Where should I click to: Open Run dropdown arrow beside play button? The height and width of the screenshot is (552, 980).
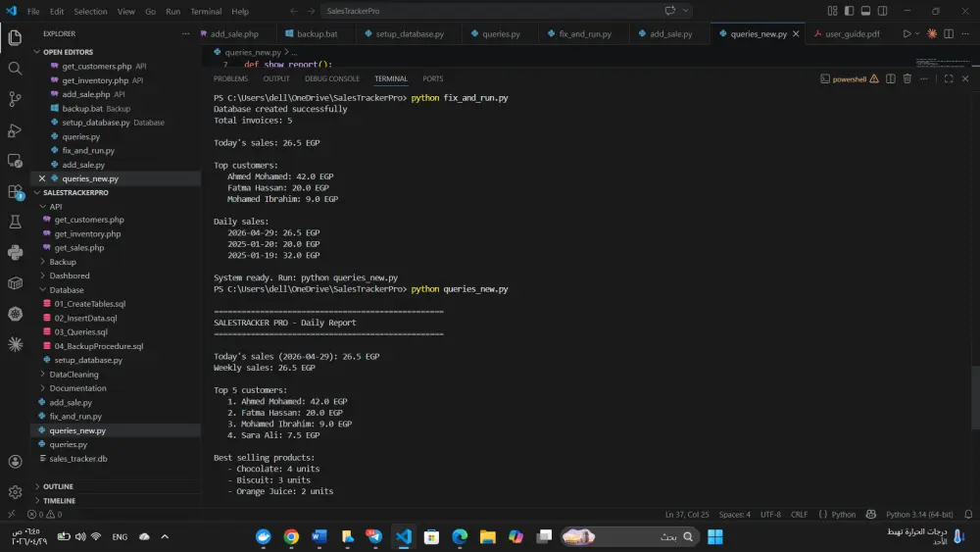[x=917, y=33]
